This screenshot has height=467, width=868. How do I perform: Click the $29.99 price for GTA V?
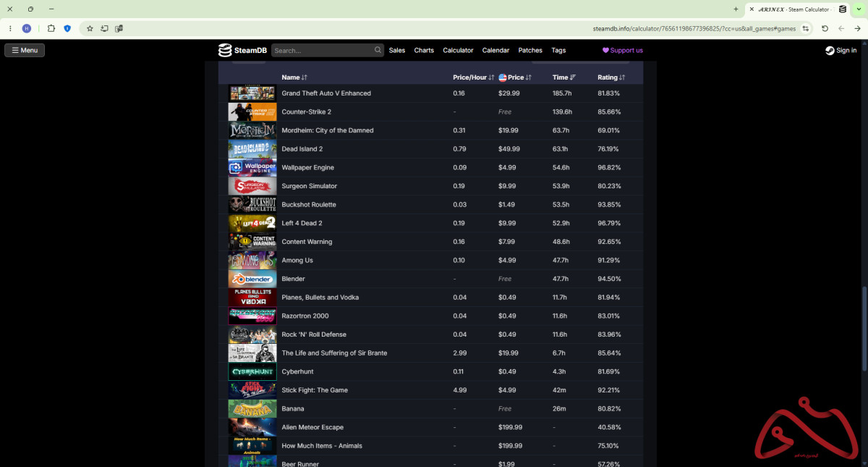[x=509, y=93]
